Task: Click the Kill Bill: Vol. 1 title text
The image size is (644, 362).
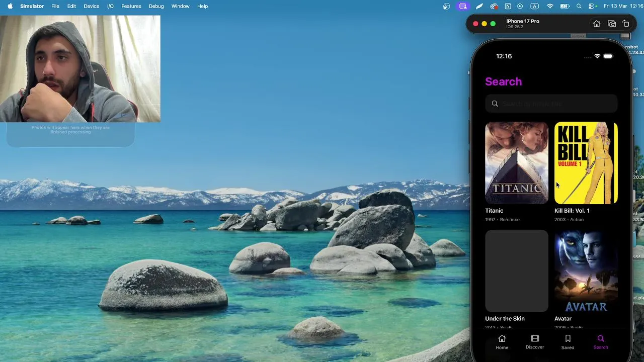Action: click(x=572, y=211)
